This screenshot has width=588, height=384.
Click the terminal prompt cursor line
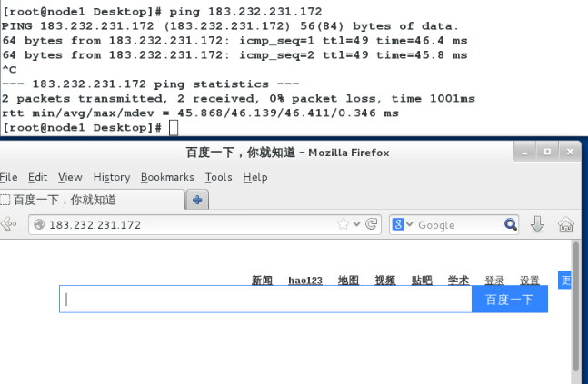coord(90,128)
